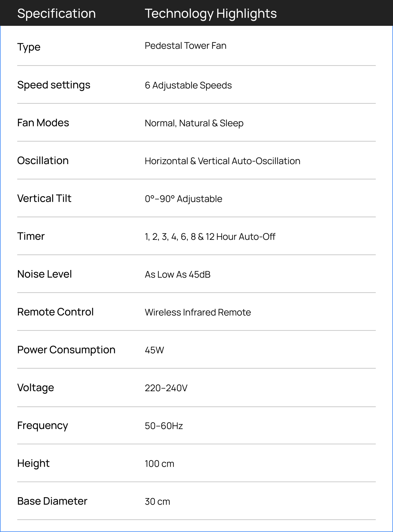The height and width of the screenshot is (532, 393).
Task: Click the Pedestal Tower Fan value
Action: [186, 46]
